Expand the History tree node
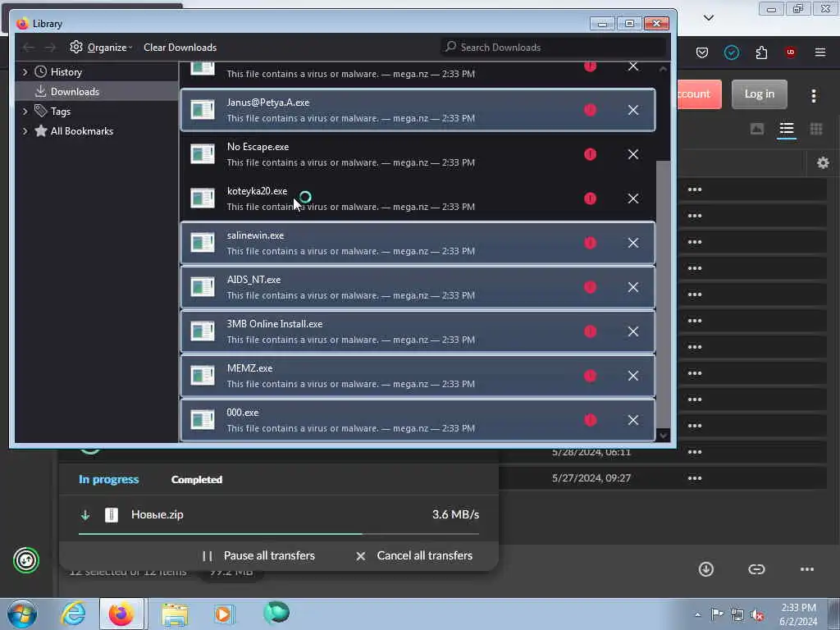The height and width of the screenshot is (630, 840). coord(25,72)
